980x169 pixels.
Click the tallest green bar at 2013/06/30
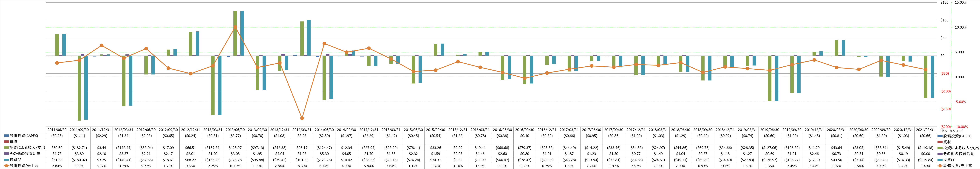235,33
